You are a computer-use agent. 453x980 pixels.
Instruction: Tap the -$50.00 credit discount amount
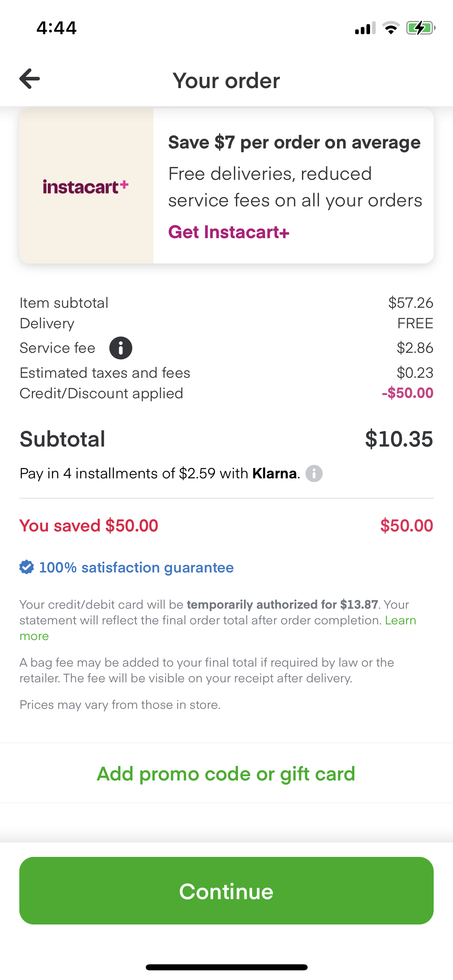tap(407, 393)
